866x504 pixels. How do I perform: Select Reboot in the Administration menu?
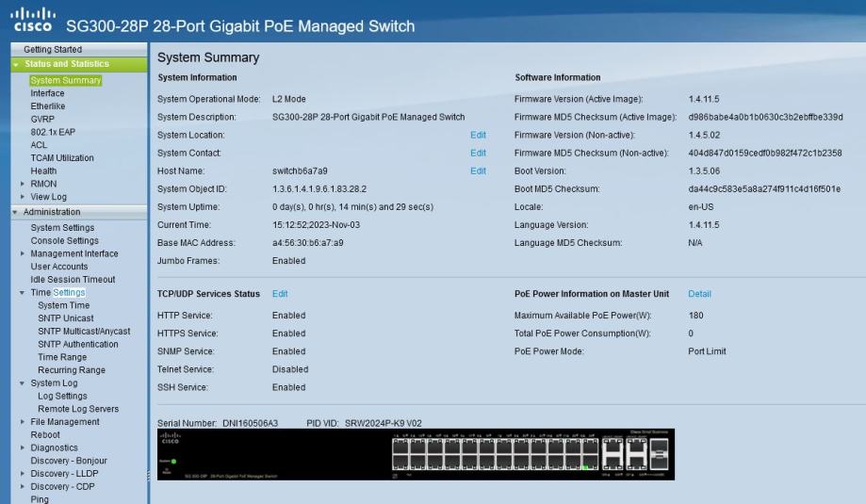[x=45, y=435]
